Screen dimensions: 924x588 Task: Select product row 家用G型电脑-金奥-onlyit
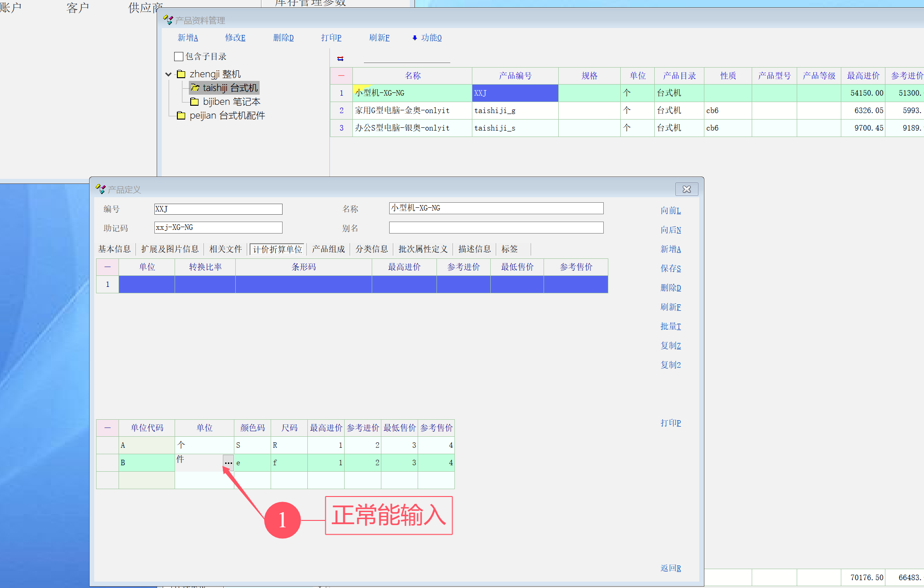[x=402, y=110]
